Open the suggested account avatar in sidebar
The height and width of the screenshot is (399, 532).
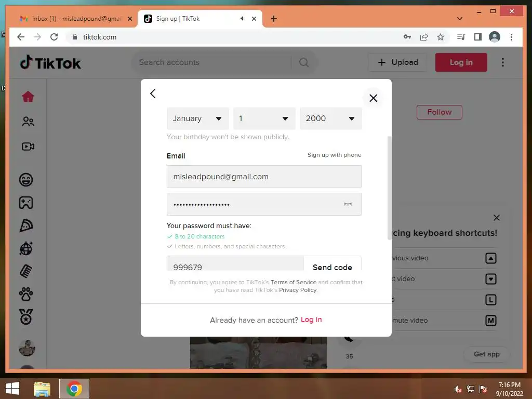point(27,348)
